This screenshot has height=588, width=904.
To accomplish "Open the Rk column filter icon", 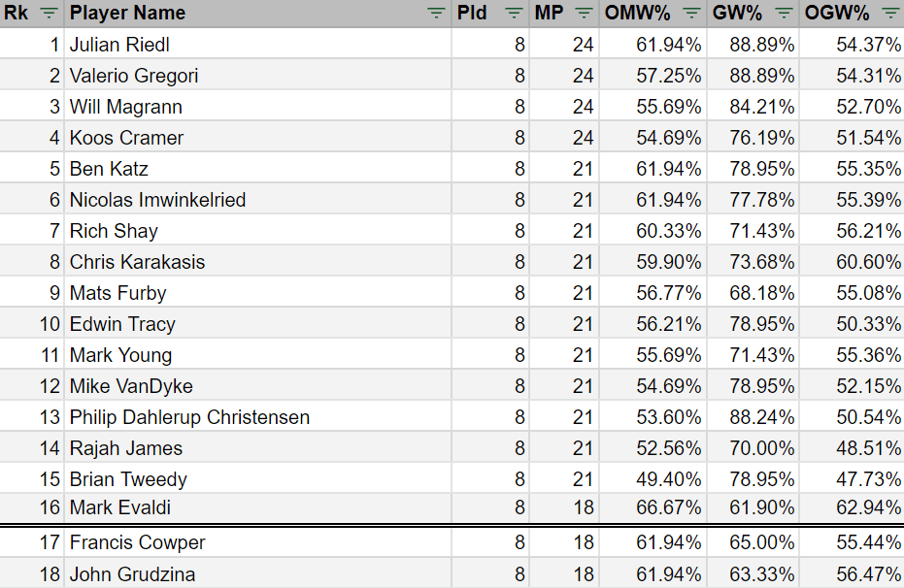I will click(49, 14).
